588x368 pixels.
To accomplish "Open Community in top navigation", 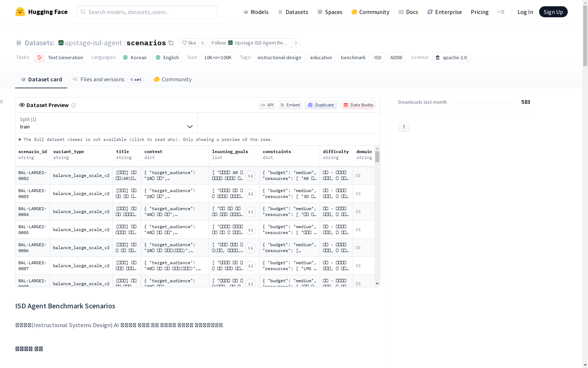I will pyautogui.click(x=370, y=12).
